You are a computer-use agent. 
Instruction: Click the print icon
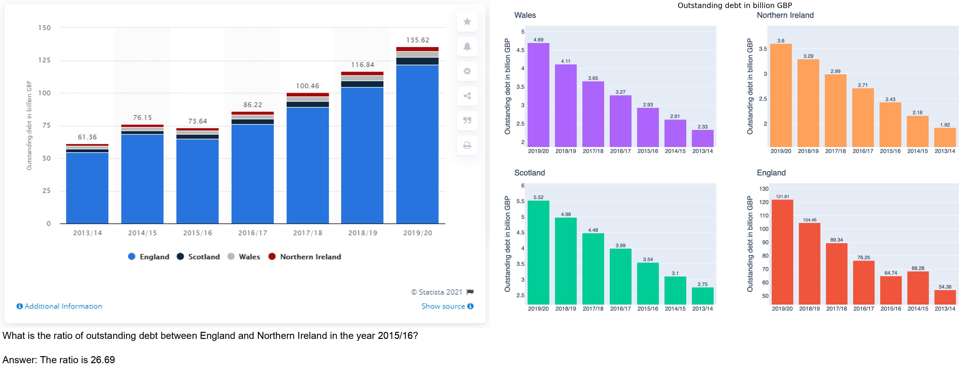tap(467, 145)
